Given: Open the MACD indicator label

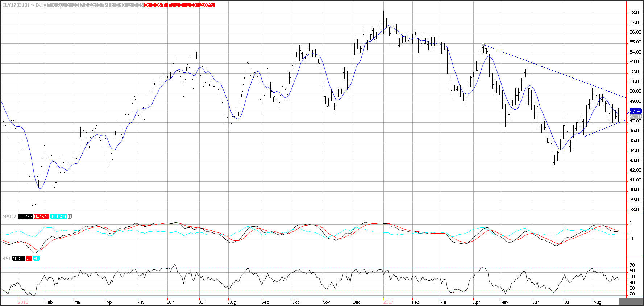Looking at the screenshot, I should (9, 216).
